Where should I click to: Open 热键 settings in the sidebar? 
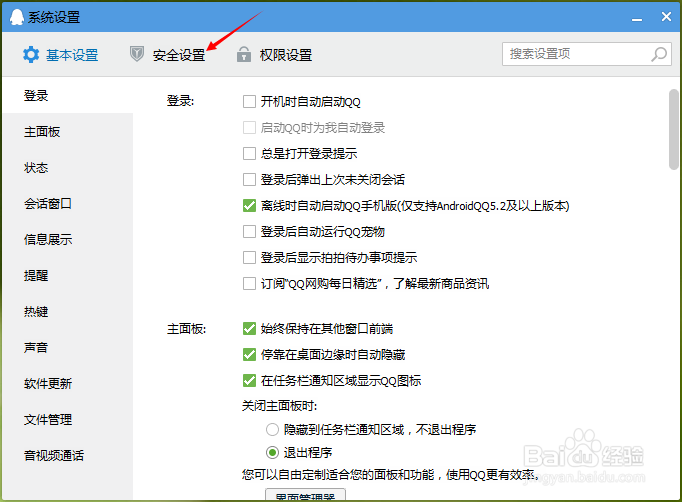tap(67, 311)
